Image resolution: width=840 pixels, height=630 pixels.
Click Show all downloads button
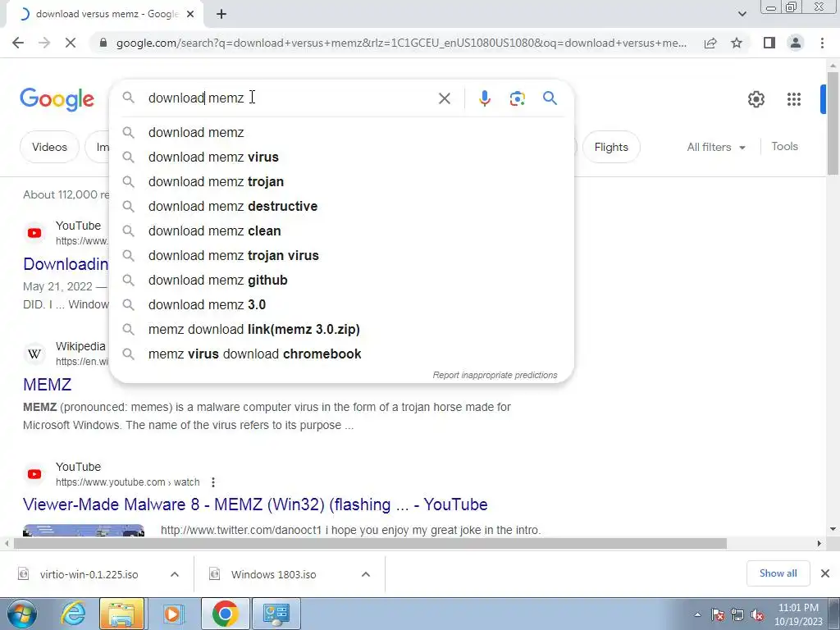click(778, 573)
